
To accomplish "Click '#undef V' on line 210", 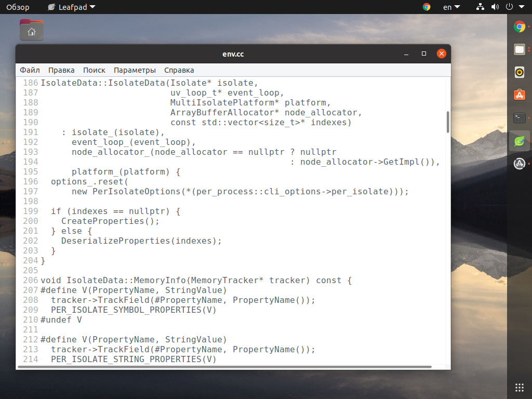I will pos(61,320).
